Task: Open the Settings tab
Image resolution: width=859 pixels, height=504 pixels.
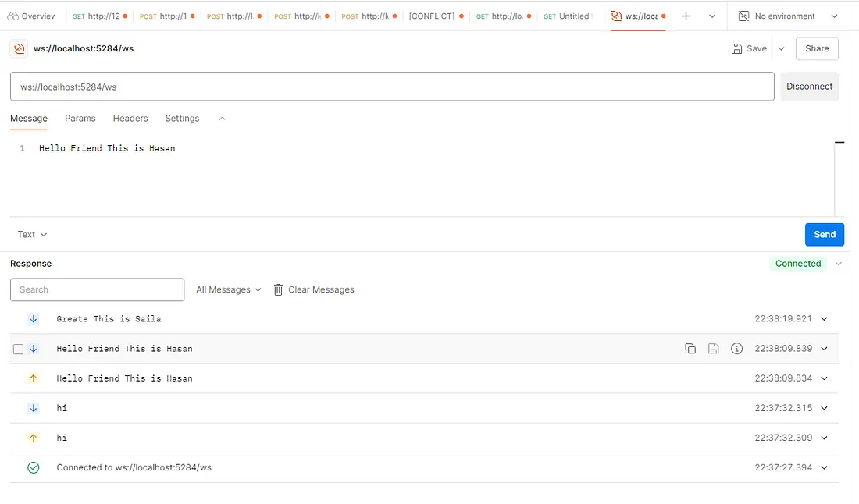Action: (182, 119)
